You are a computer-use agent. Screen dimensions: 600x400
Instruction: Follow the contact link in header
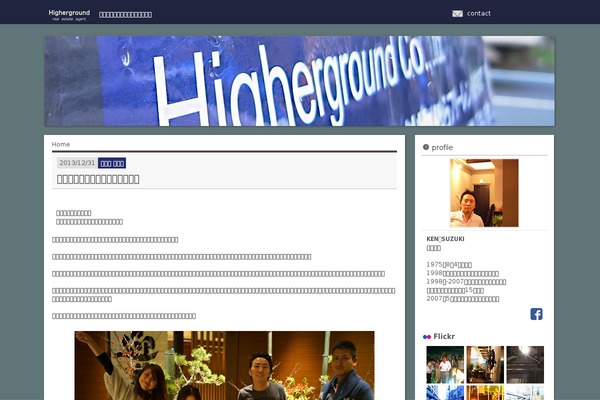479,13
